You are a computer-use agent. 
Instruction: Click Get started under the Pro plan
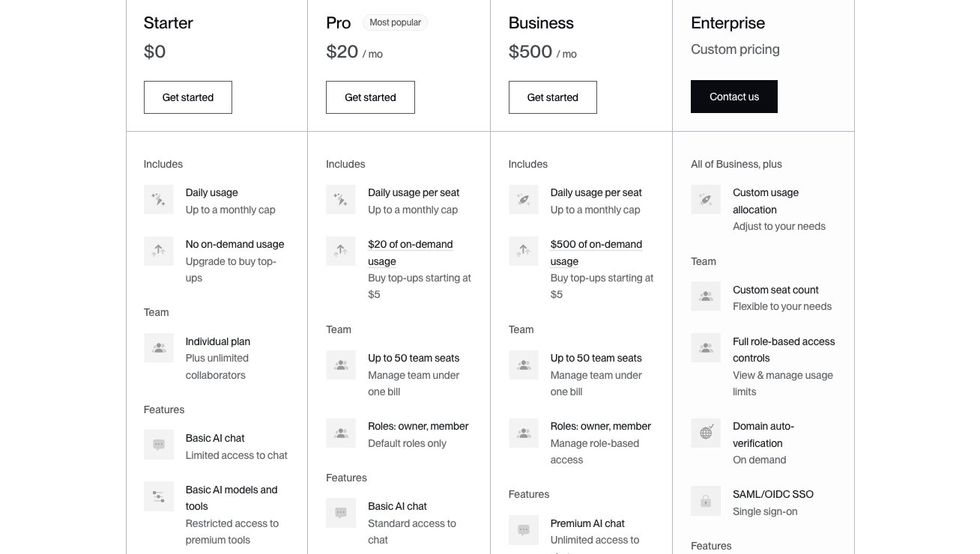tap(370, 97)
